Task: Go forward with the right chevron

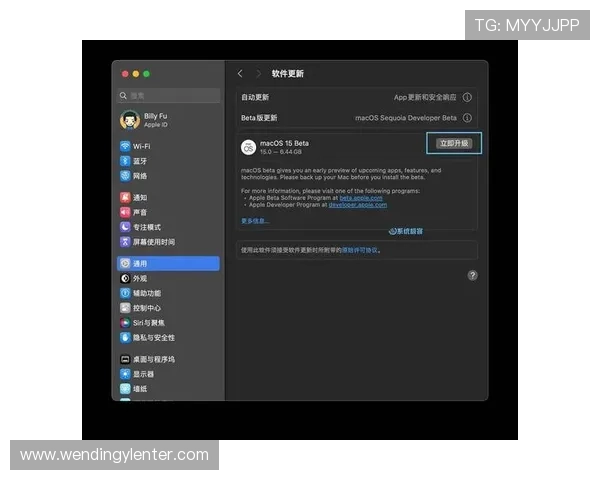Action: click(x=258, y=73)
